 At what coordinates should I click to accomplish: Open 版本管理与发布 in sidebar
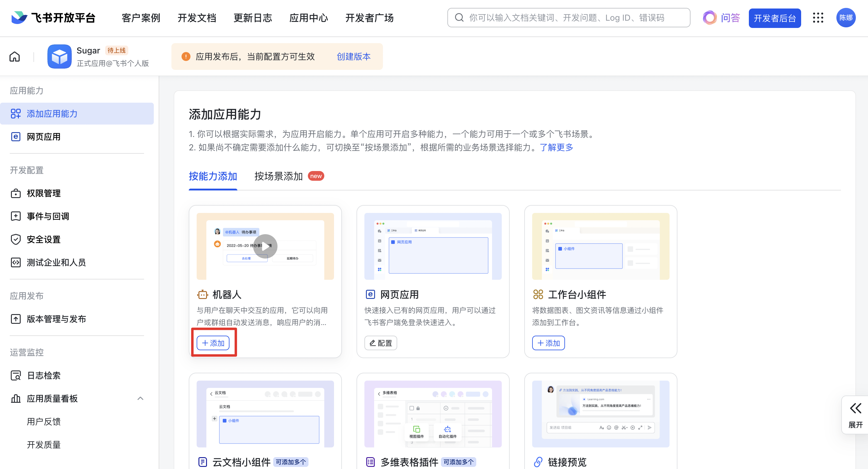pos(77,319)
